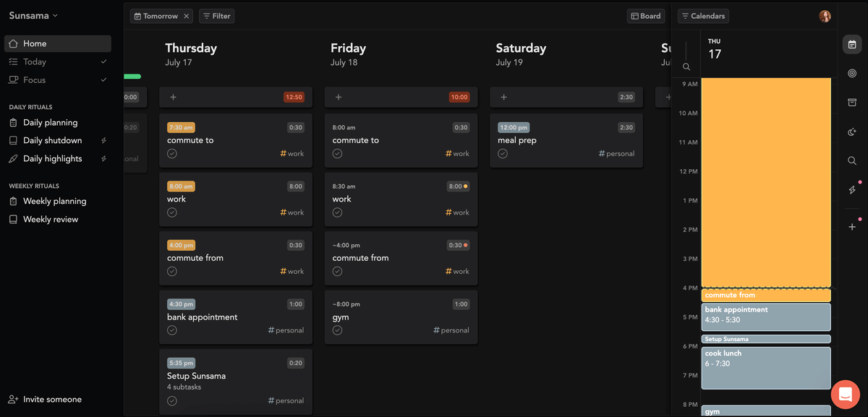Screen dimensions: 868x417
Task: Open the chat support bubble
Action: pos(845,395)
